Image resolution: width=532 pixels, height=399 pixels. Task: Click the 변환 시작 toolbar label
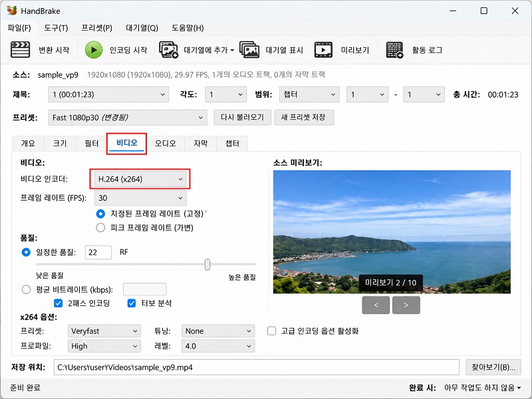54,51
